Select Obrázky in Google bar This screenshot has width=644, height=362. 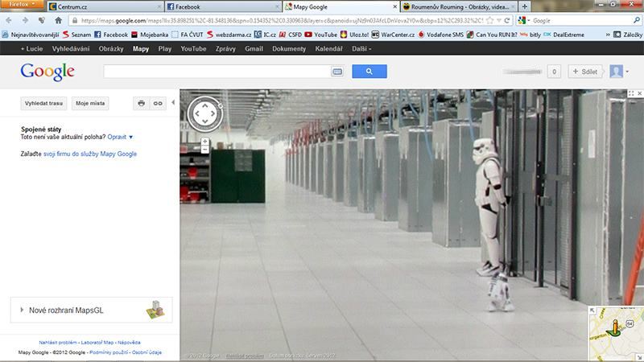(111, 48)
